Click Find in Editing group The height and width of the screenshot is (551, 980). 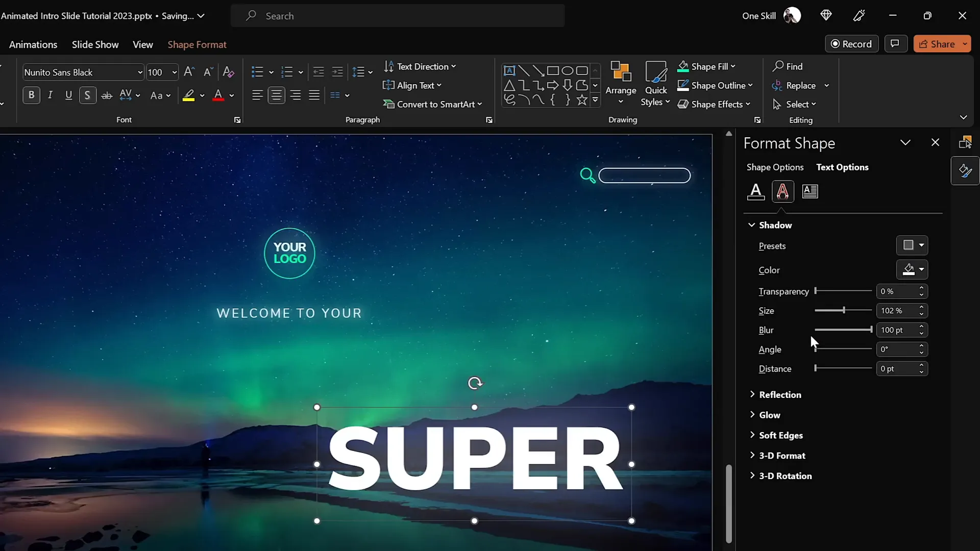(x=788, y=66)
